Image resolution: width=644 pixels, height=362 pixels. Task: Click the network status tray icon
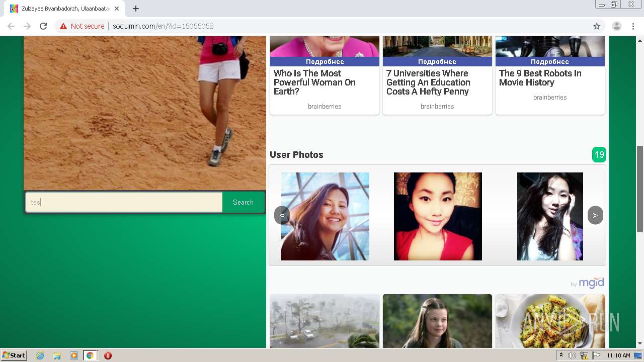[584, 355]
